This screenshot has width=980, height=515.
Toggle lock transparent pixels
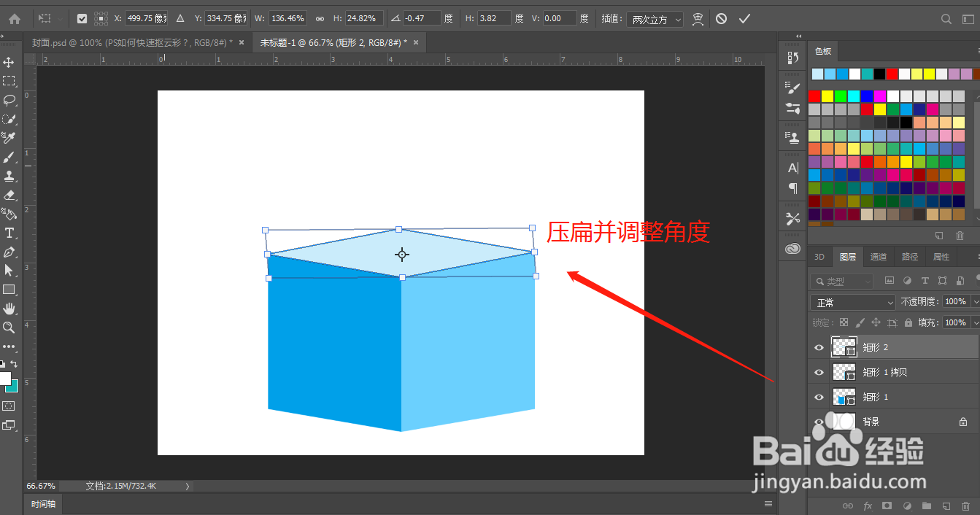[844, 322]
